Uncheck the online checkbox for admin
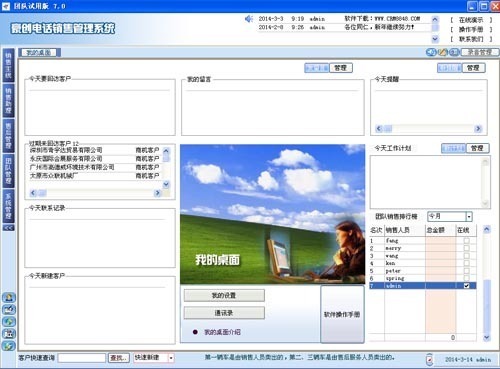This screenshot has width=500, height=369. click(x=466, y=286)
